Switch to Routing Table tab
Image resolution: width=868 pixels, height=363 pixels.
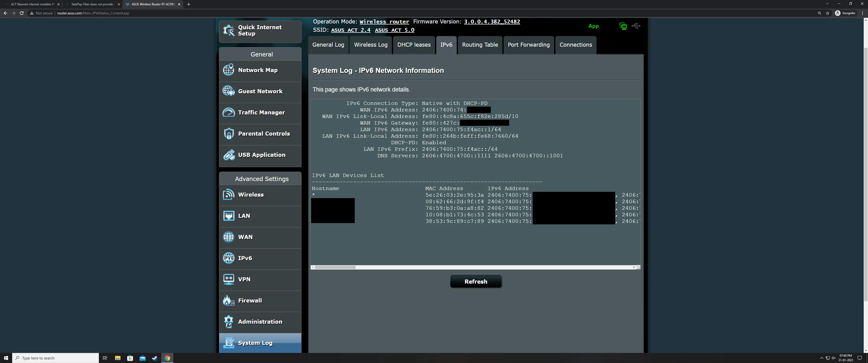pyautogui.click(x=480, y=45)
